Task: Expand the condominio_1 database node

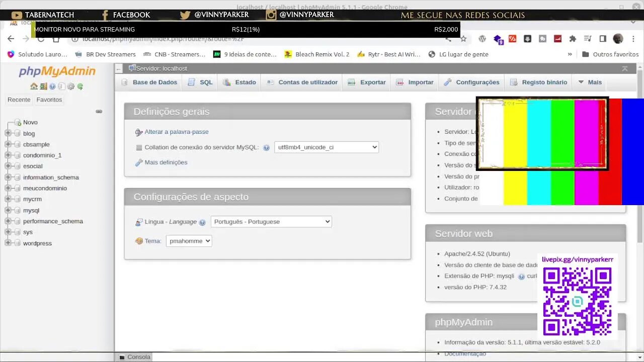Action: [x=8, y=155]
